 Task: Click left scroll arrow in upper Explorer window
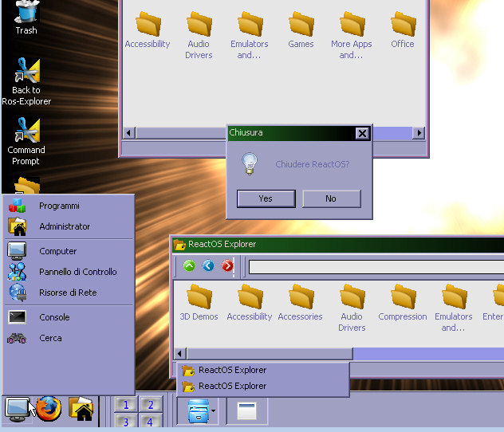(129, 132)
